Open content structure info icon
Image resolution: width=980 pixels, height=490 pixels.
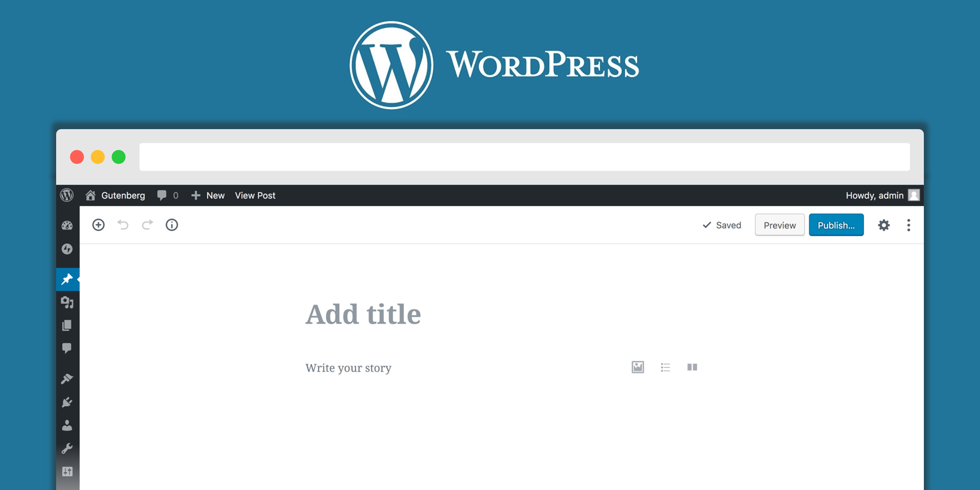click(172, 225)
